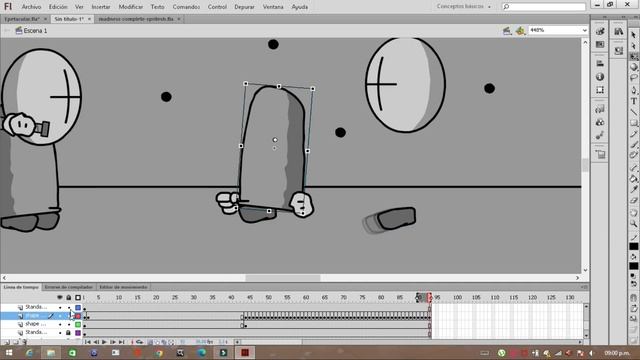Select the Rectangle tool
This screenshot has width=640, height=360.
click(633, 122)
